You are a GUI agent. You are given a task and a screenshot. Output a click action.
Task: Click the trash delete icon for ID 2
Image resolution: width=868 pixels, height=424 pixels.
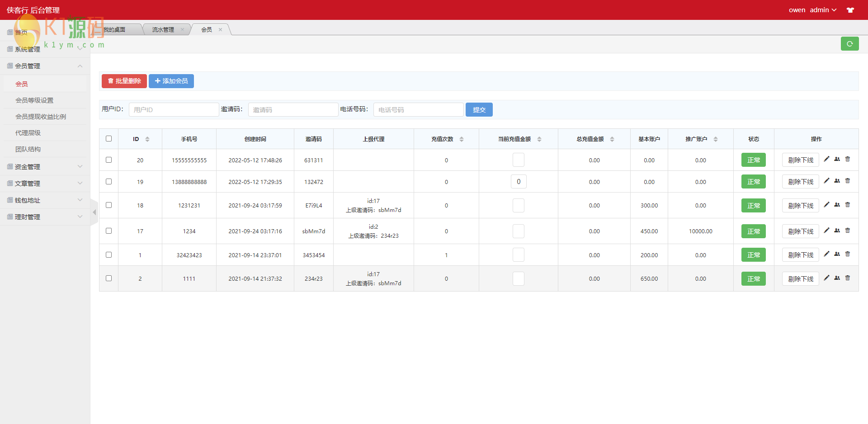[848, 278]
